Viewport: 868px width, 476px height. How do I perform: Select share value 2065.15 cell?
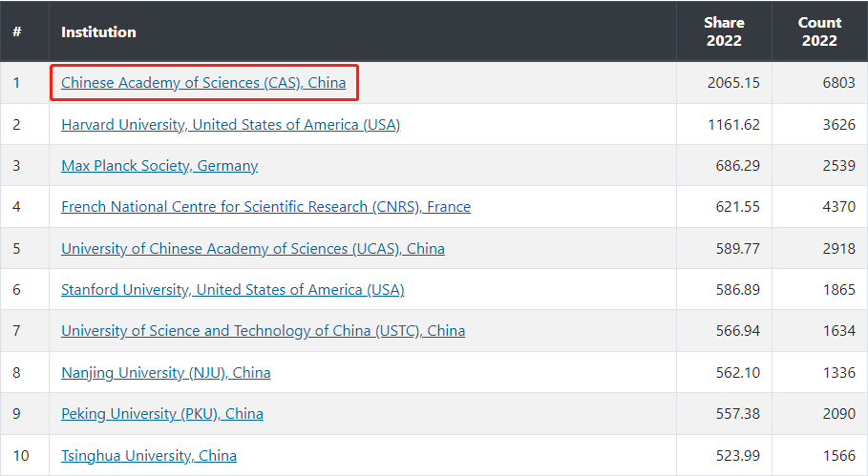click(x=733, y=83)
